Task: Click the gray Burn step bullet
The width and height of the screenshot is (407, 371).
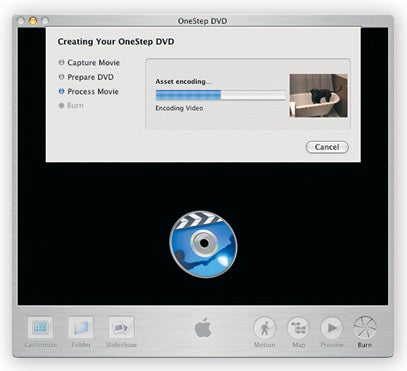Action: 61,105
